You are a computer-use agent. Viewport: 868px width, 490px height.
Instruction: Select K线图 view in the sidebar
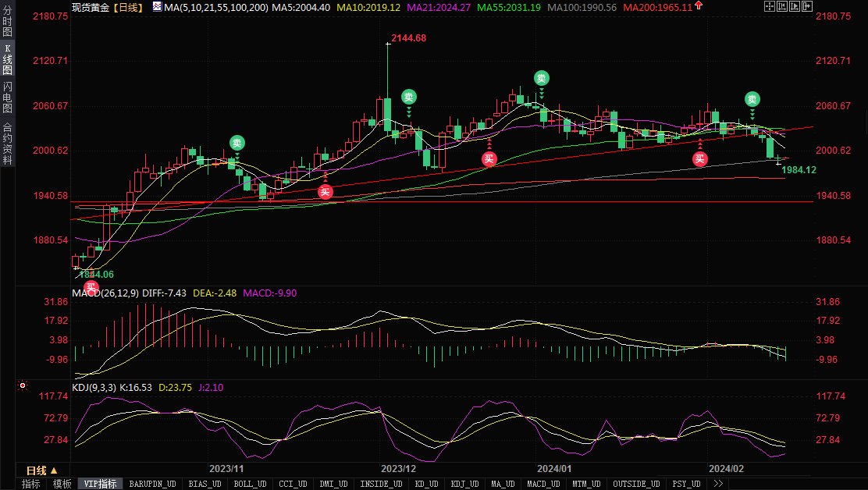pyautogui.click(x=7, y=59)
